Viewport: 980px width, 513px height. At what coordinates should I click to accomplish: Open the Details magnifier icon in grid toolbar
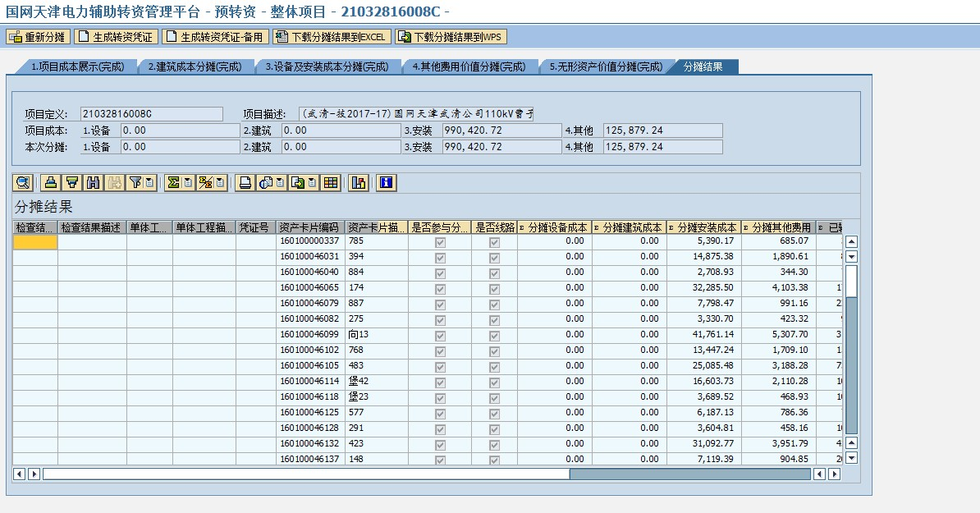coord(23,182)
